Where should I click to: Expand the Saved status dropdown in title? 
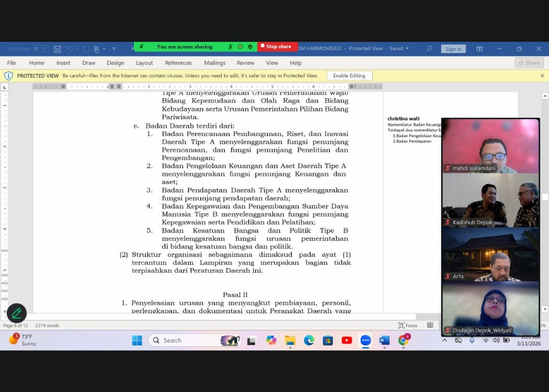click(x=407, y=49)
